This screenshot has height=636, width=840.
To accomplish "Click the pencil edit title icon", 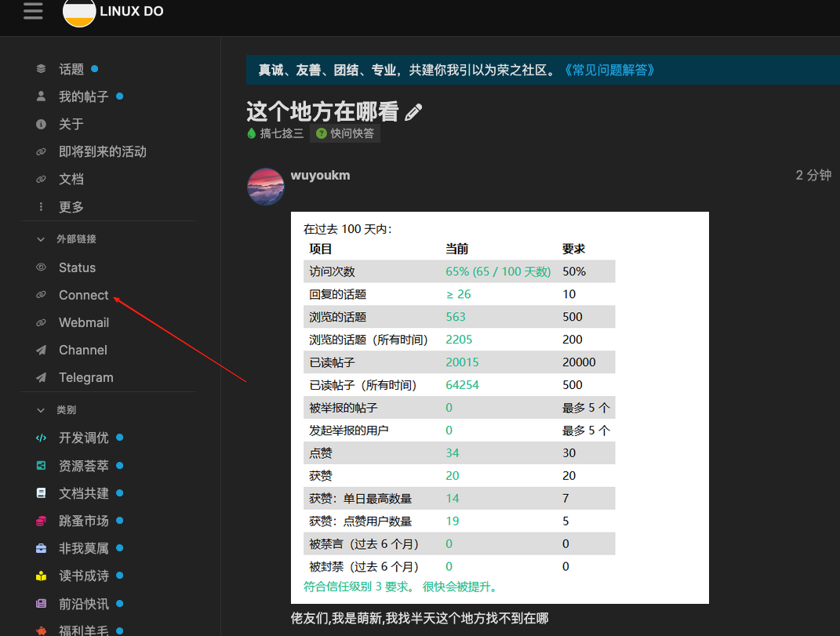I will 413,112.
